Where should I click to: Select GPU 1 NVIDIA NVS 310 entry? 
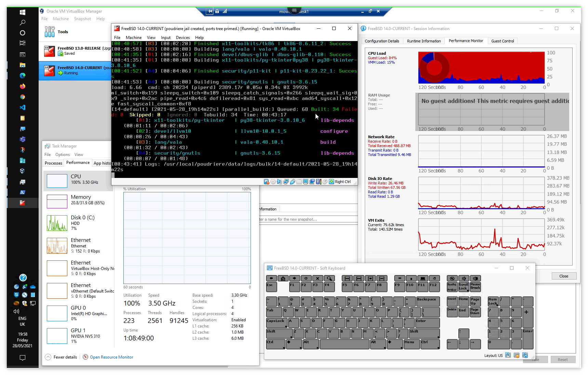click(x=79, y=336)
